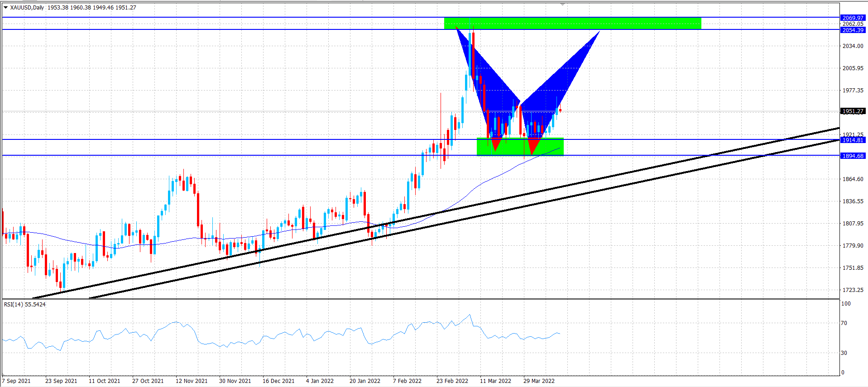Viewport: 868px width, 387px height.
Task: Click the 1977.35 price scale label
Action: (x=853, y=90)
